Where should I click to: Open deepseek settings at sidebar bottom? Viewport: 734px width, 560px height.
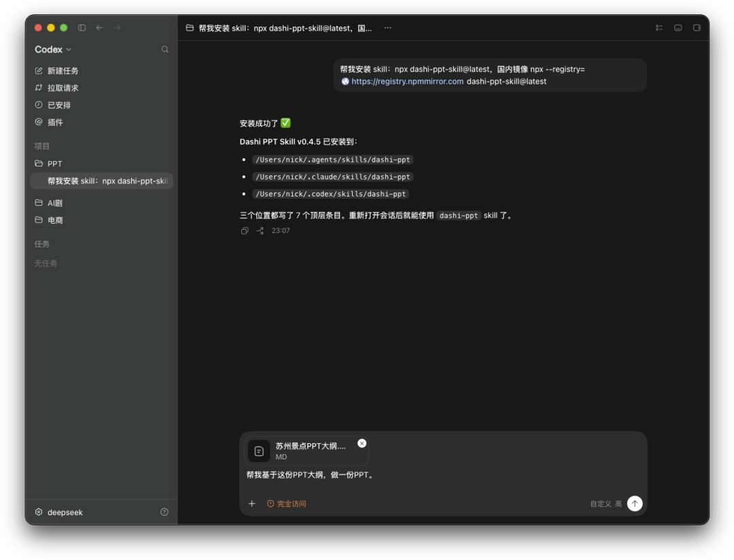pos(59,512)
